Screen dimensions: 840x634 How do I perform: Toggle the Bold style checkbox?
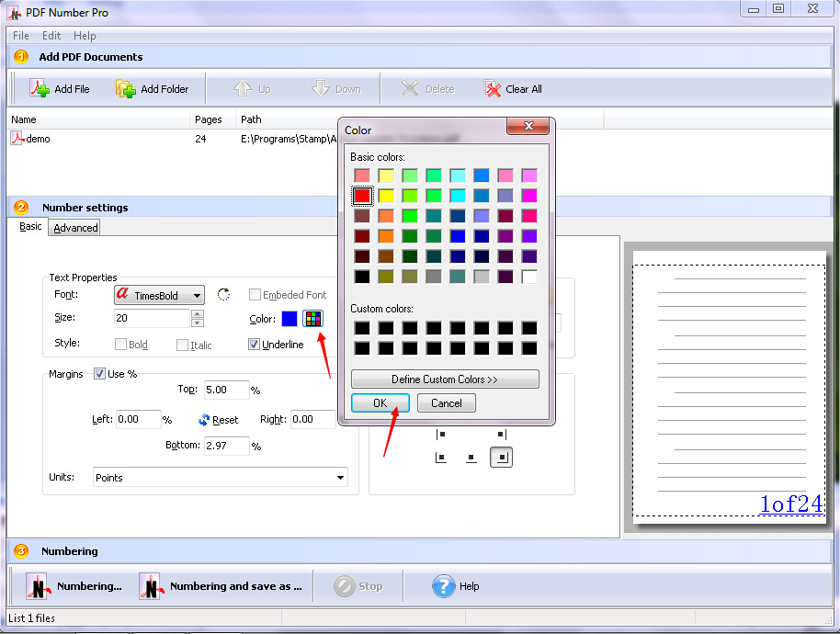120,345
